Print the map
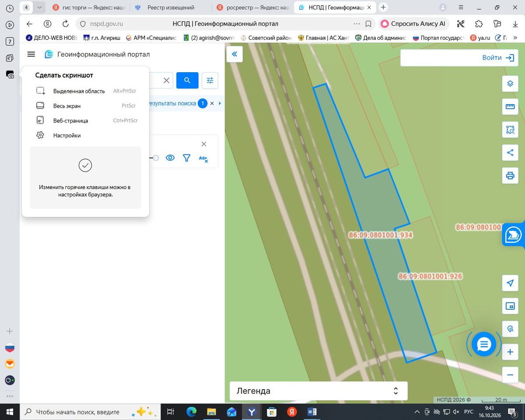This screenshot has height=420, width=525. pyautogui.click(x=510, y=176)
